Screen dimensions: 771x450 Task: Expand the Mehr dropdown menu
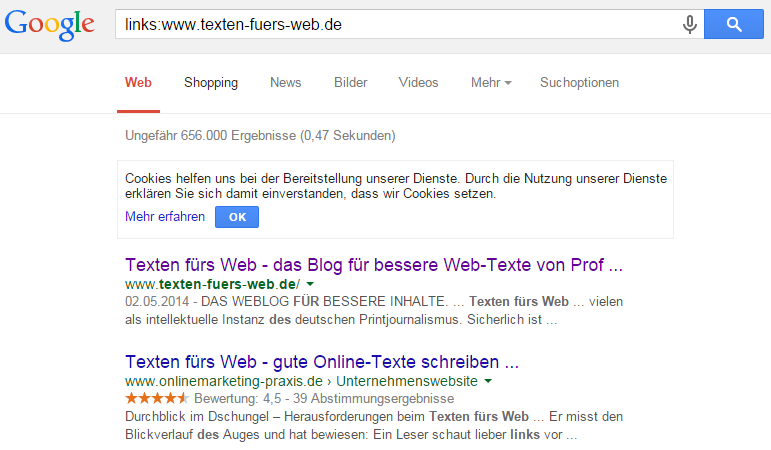[x=491, y=83]
